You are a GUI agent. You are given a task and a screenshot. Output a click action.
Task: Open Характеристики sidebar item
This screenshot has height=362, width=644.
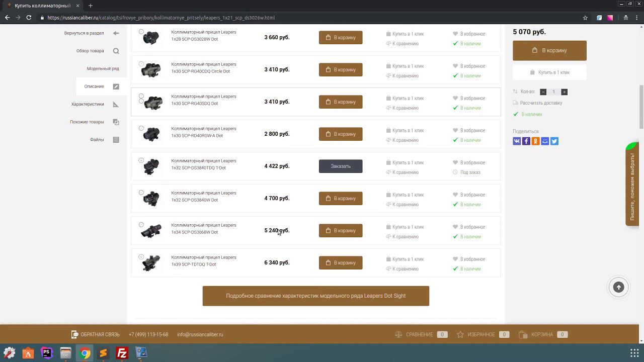(88, 104)
